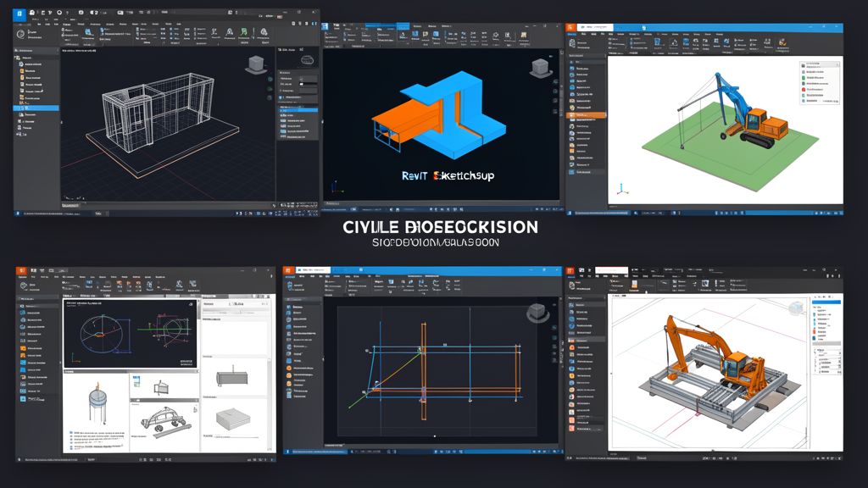Select the orange highlighted row in the crane window's tree
The image size is (868, 488).
pyautogui.click(x=587, y=115)
